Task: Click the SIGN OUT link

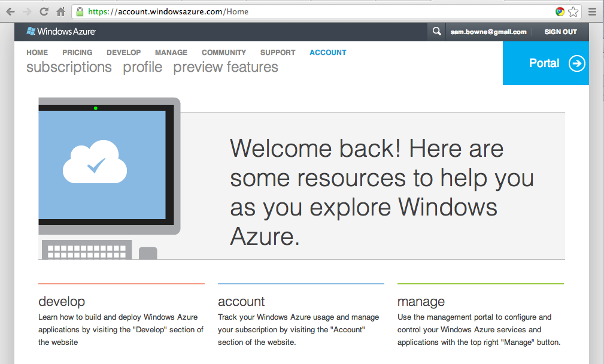Action: 560,32
